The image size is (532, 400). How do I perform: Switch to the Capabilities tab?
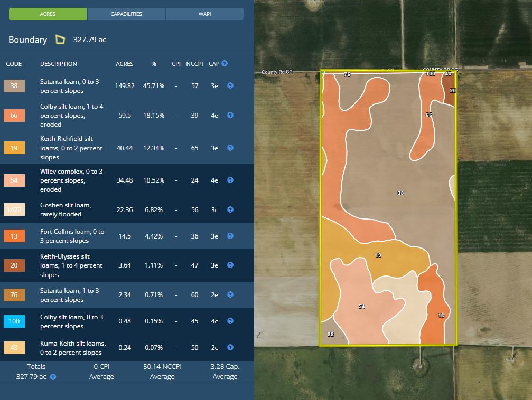click(126, 14)
